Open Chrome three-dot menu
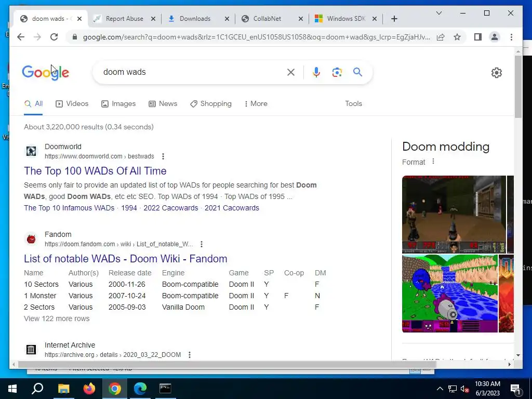This screenshot has width=532, height=399. click(x=511, y=37)
